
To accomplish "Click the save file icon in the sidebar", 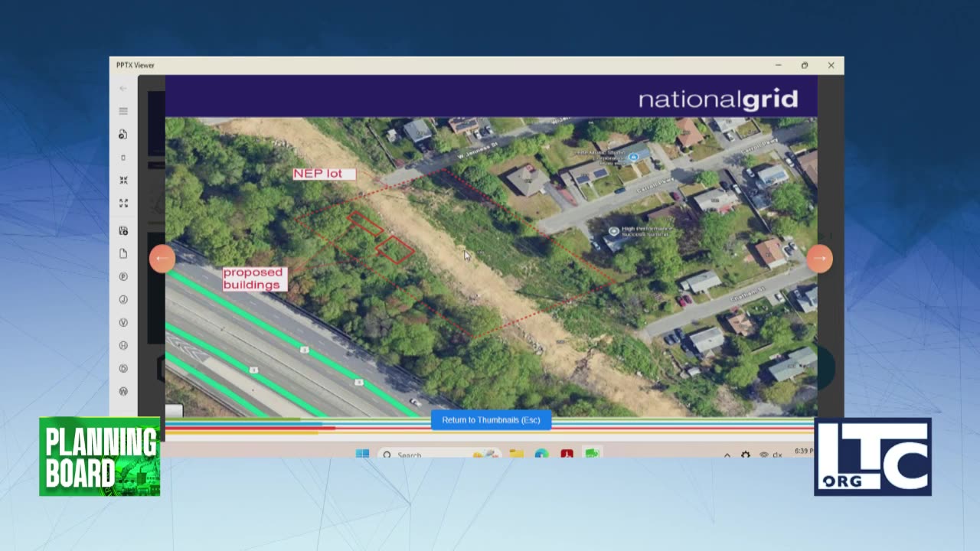I will pos(123,231).
